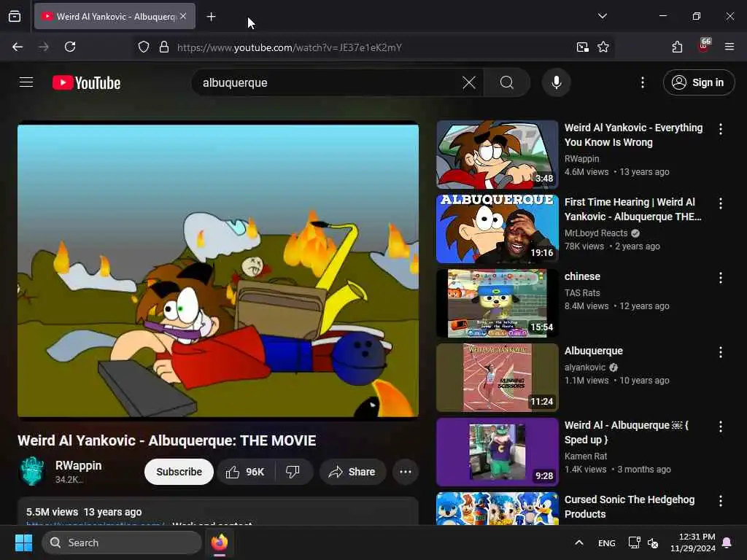Like the video with thumbs up
Screen dimensions: 747x560
tap(245, 472)
